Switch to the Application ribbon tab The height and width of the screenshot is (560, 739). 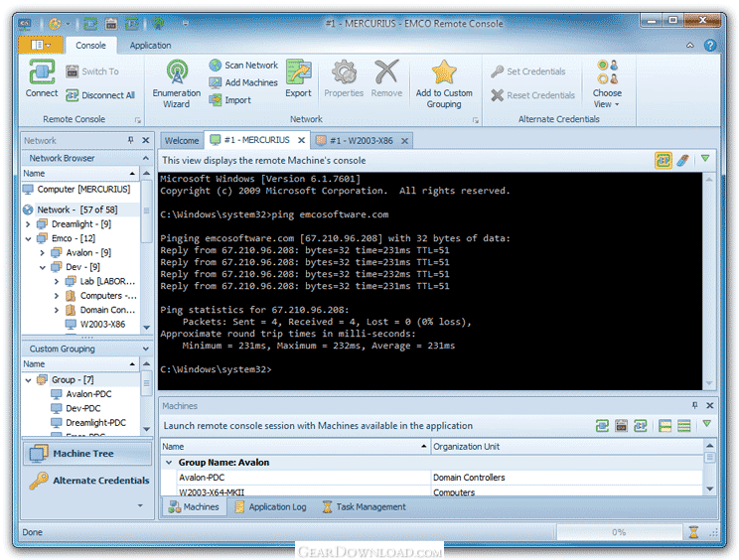coord(150,46)
